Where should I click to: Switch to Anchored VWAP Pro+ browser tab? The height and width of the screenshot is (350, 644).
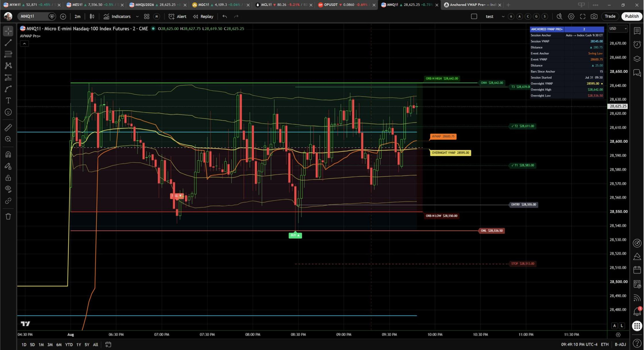tap(472, 5)
